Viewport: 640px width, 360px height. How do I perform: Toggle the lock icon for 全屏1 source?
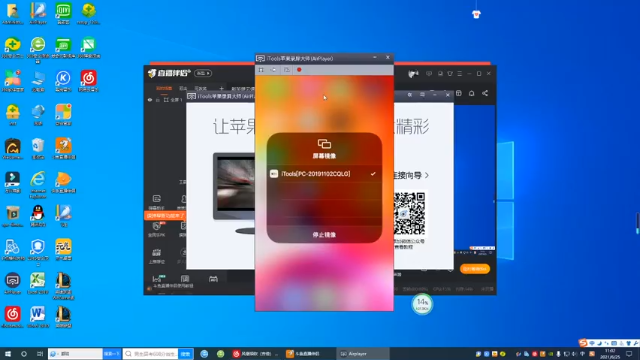click(158, 100)
